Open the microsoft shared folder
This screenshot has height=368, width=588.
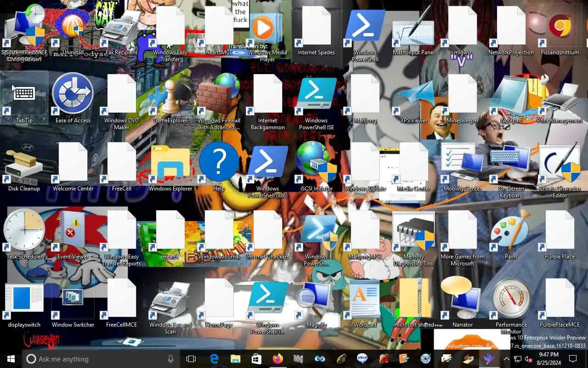pos(413,303)
